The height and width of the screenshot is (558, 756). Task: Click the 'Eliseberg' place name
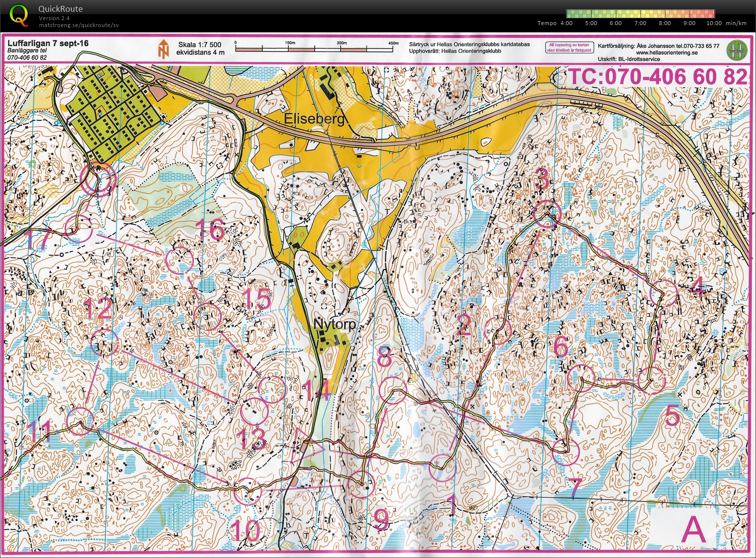tap(315, 119)
